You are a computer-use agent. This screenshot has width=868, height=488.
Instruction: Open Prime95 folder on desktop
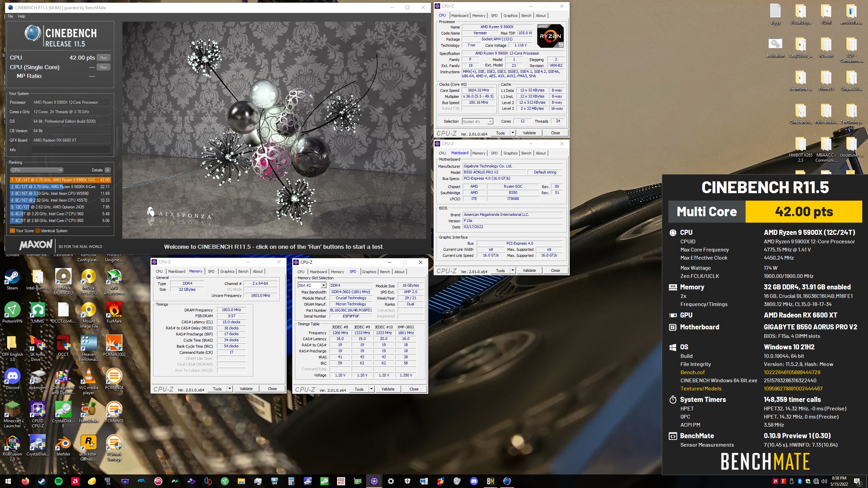[826, 81]
